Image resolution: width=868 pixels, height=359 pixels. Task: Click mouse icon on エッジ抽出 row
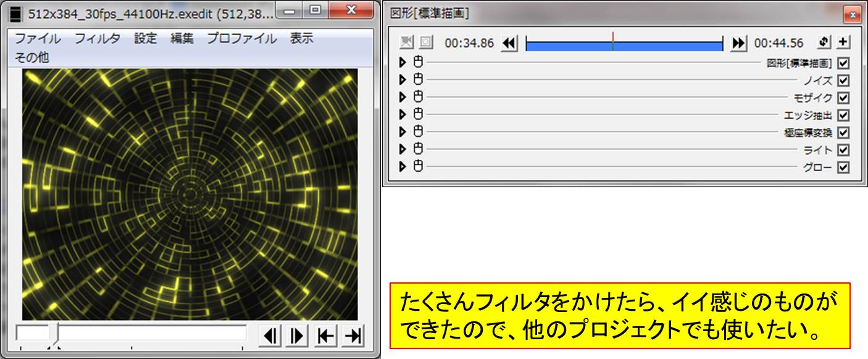(417, 114)
